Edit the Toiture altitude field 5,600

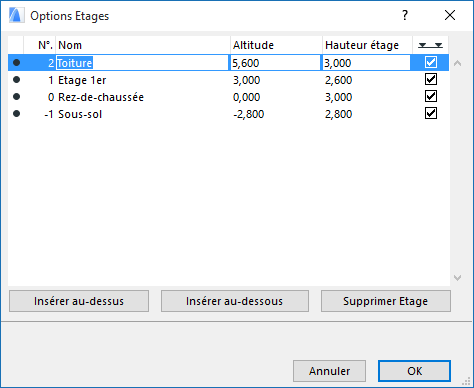pyautogui.click(x=275, y=63)
